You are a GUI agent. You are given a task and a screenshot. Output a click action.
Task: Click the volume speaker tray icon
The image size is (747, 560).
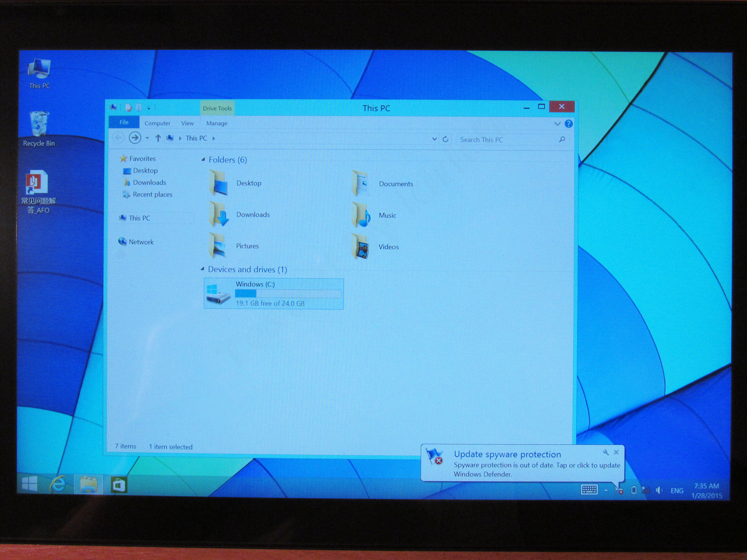659,490
